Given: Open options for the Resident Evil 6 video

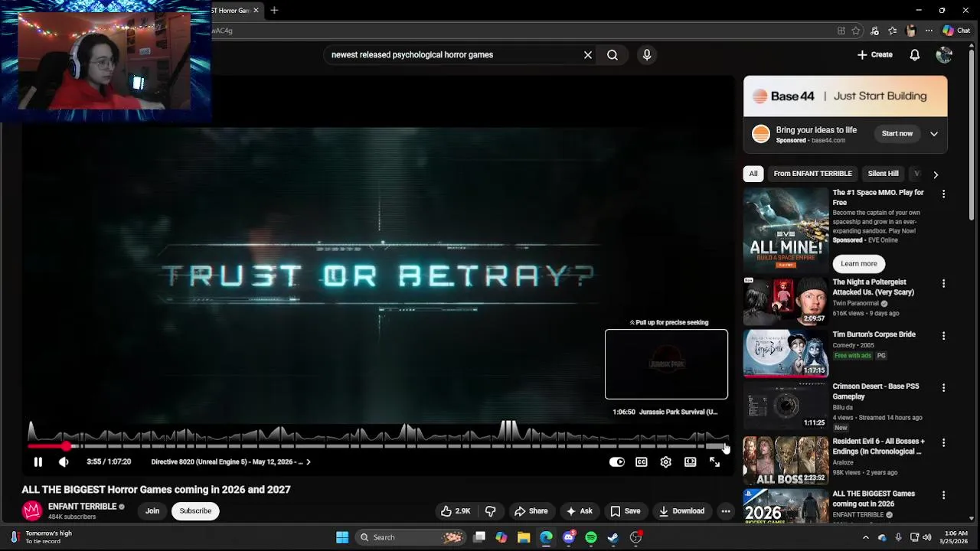Looking at the screenshot, I should (943, 443).
